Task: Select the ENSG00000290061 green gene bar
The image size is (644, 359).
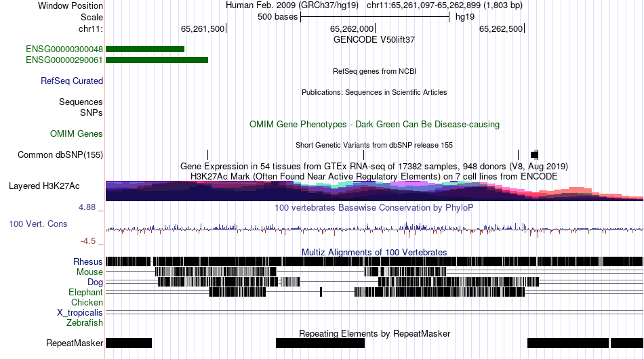Action: [x=157, y=60]
